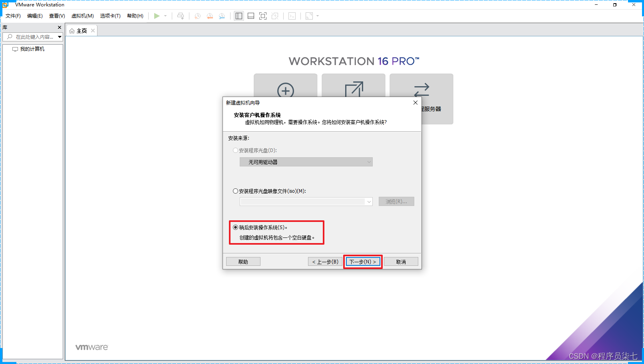Select the 安装程序光盘(D) radio button
Image resolution: width=644 pixels, height=364 pixels.
[x=235, y=150]
